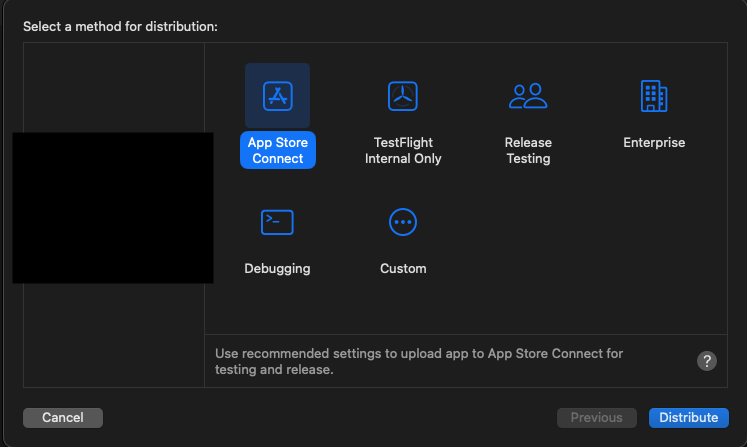This screenshot has height=447, width=747.
Task: Click the 'Release Testing' label
Action: point(528,150)
